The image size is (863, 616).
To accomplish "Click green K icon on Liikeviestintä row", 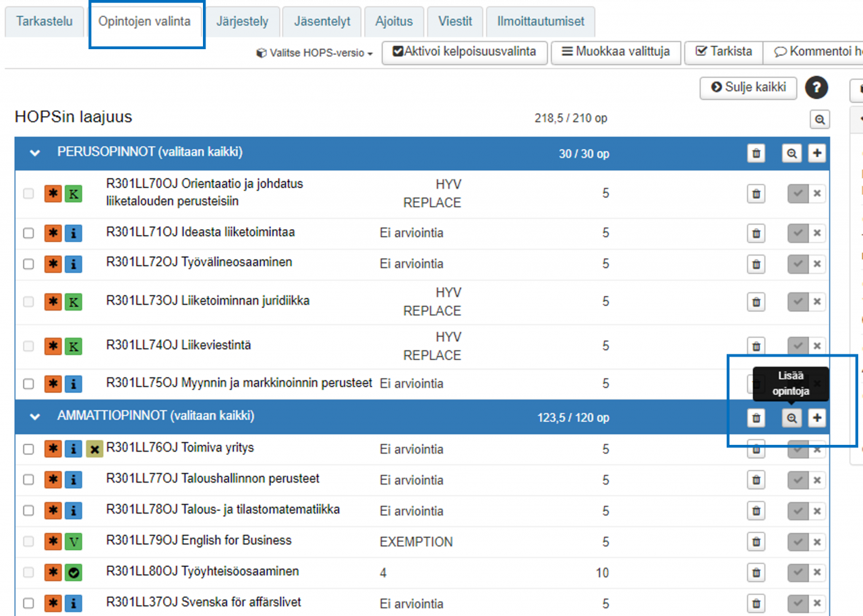I will [x=73, y=346].
